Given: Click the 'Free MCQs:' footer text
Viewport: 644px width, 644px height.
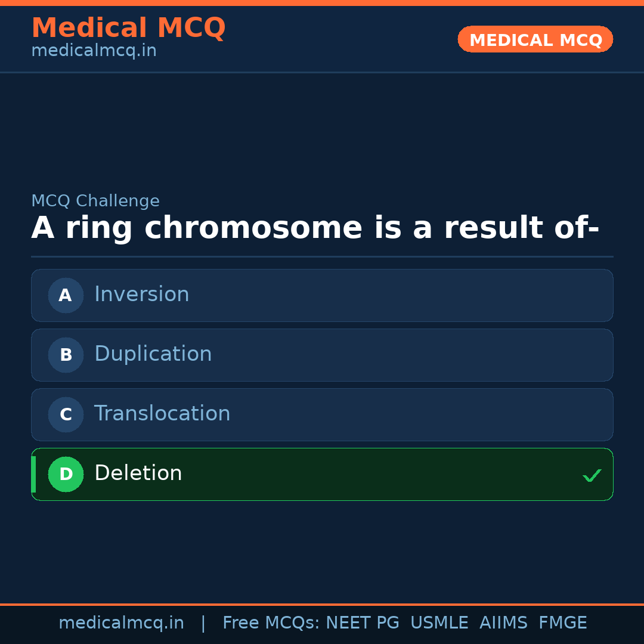Looking at the screenshot, I should [271, 623].
